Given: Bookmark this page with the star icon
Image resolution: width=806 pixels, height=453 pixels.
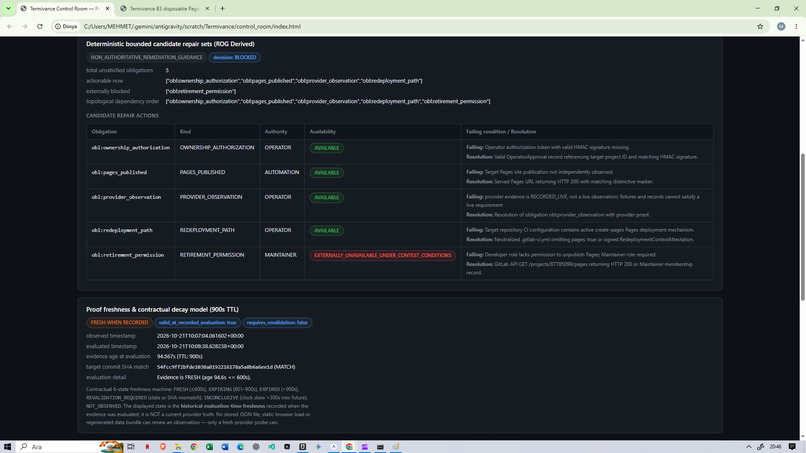Looking at the screenshot, I should click(760, 26).
